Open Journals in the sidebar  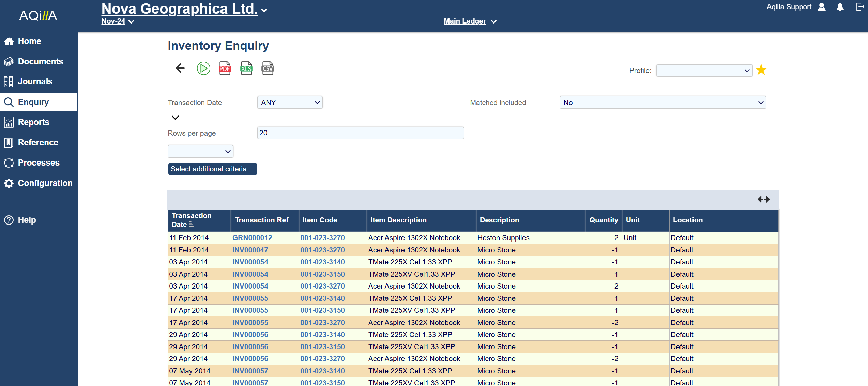pos(35,81)
